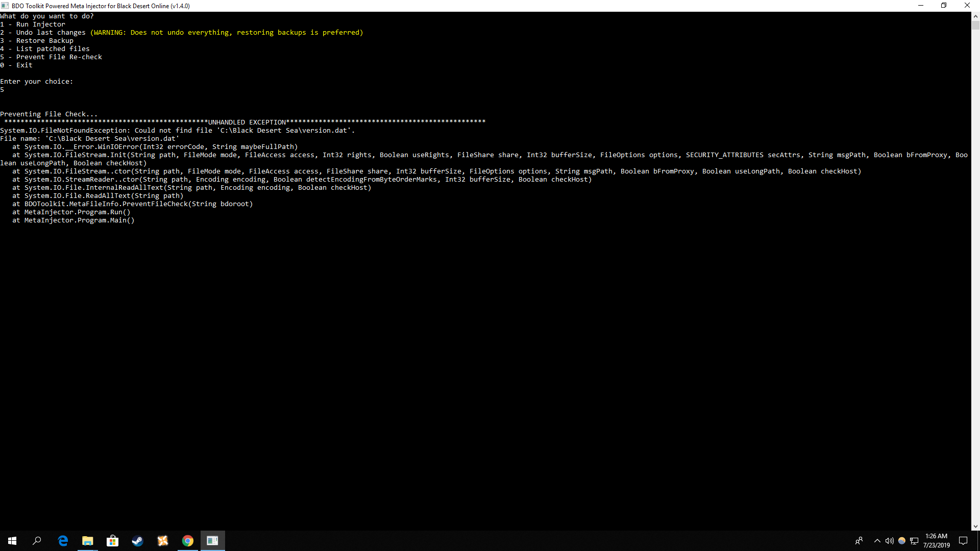Open Steam from the taskbar

click(137, 541)
